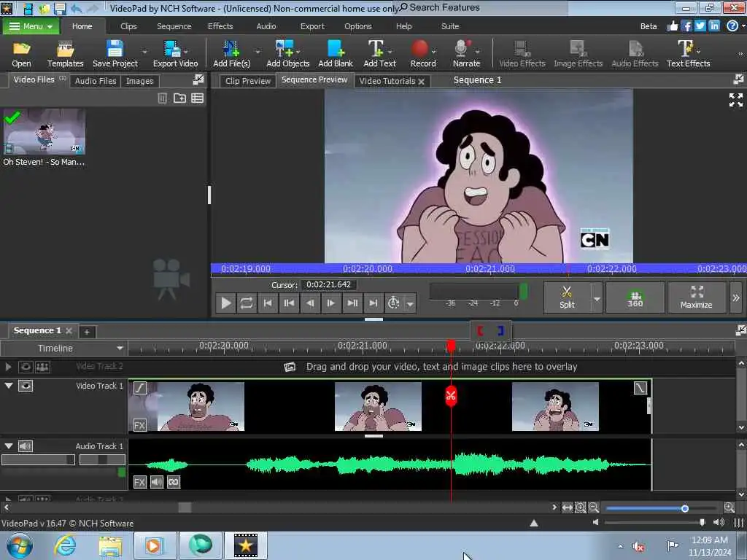Go to end of sequence button
Viewport: 747px width, 560px height.
[x=373, y=303]
